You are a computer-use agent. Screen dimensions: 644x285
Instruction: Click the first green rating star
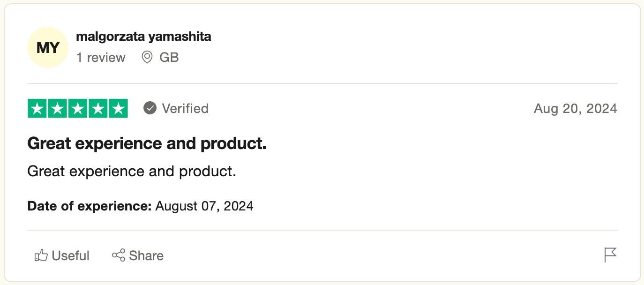coord(37,109)
